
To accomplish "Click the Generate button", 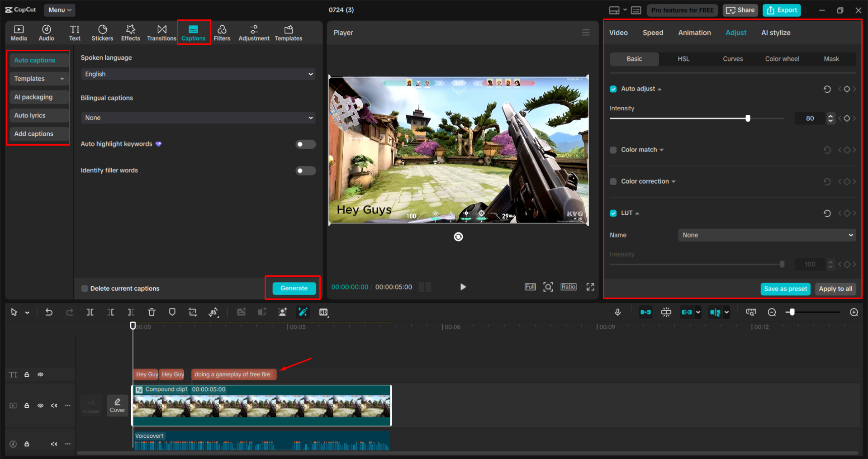I will [294, 288].
